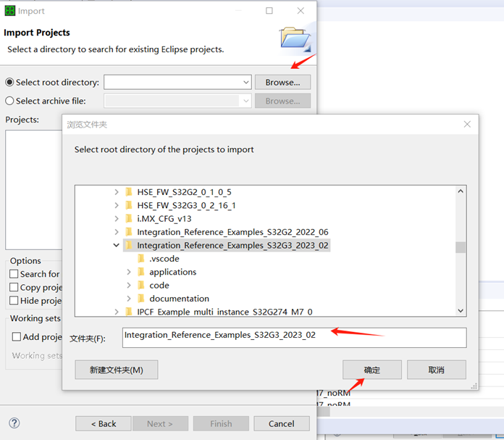The image size is (504, 440).
Task: Enable the 'Hide projects' checkbox
Action: pos(14,301)
